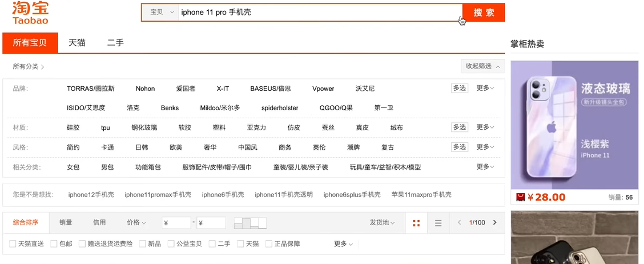Choose the 中国风 style filter
This screenshot has width=644, height=264.
click(248, 147)
